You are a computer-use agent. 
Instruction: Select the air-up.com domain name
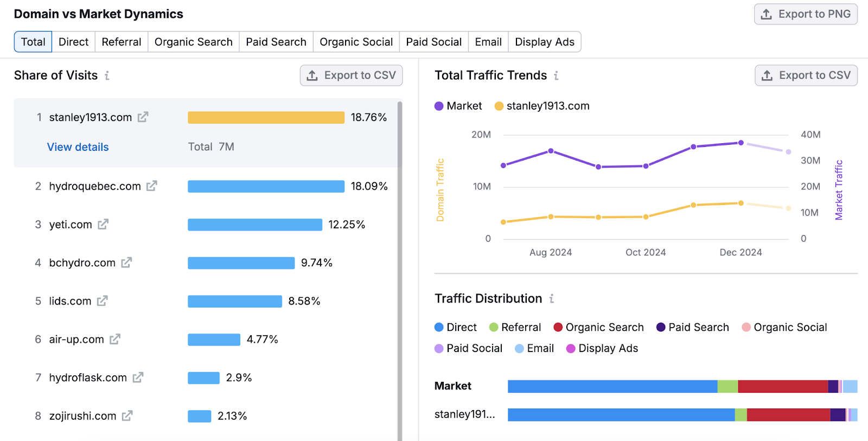(76, 340)
